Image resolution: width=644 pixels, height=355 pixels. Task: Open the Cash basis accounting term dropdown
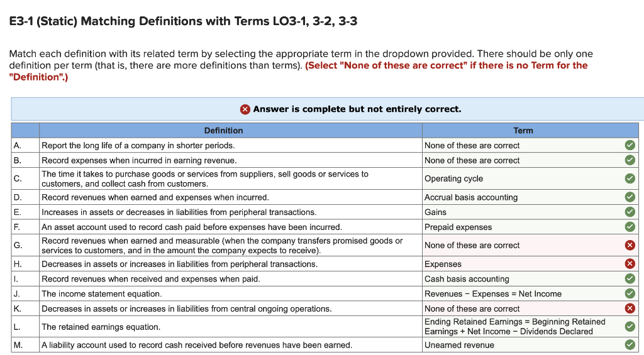530,279
